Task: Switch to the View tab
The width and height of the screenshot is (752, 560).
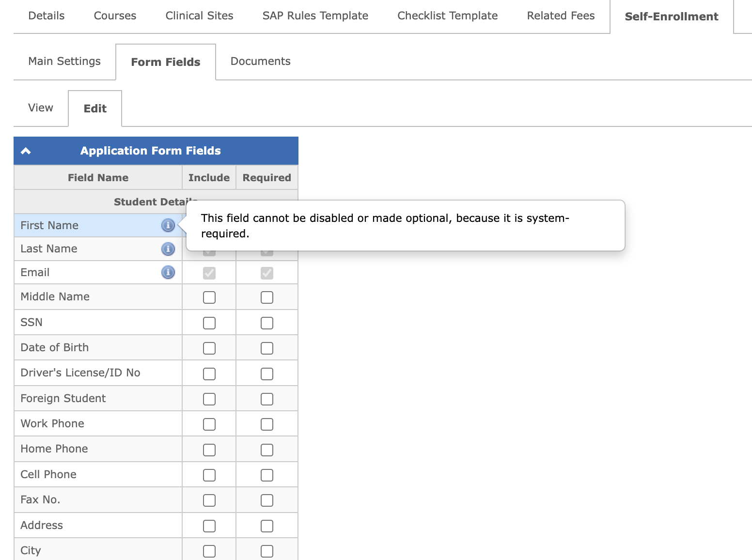Action: pyautogui.click(x=41, y=108)
